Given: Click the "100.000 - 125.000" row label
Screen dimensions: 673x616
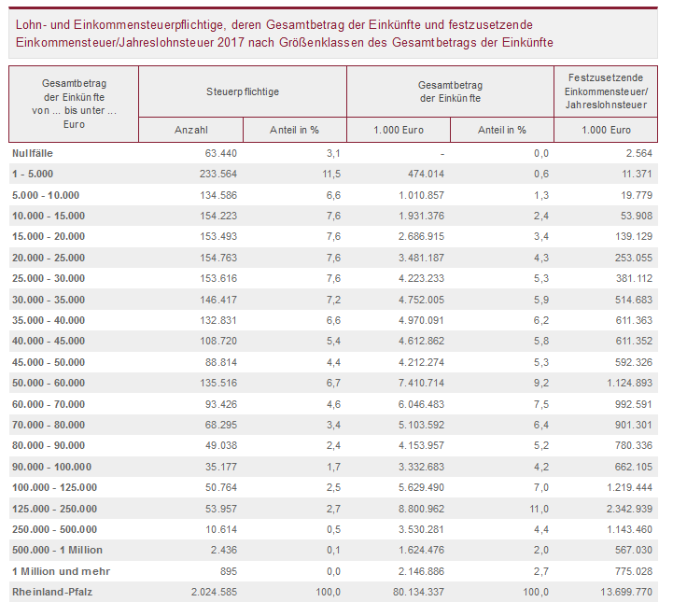Looking at the screenshot, I should 54,487.
